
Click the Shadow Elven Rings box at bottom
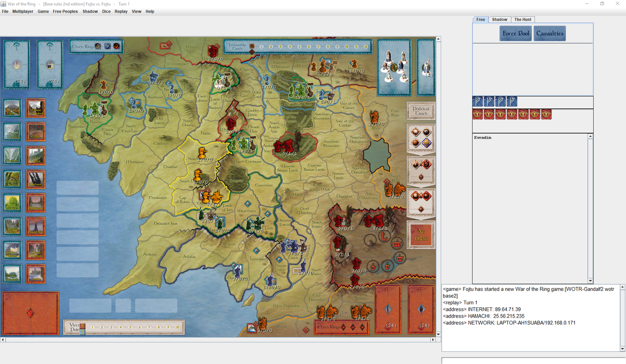pyautogui.click(x=342, y=327)
